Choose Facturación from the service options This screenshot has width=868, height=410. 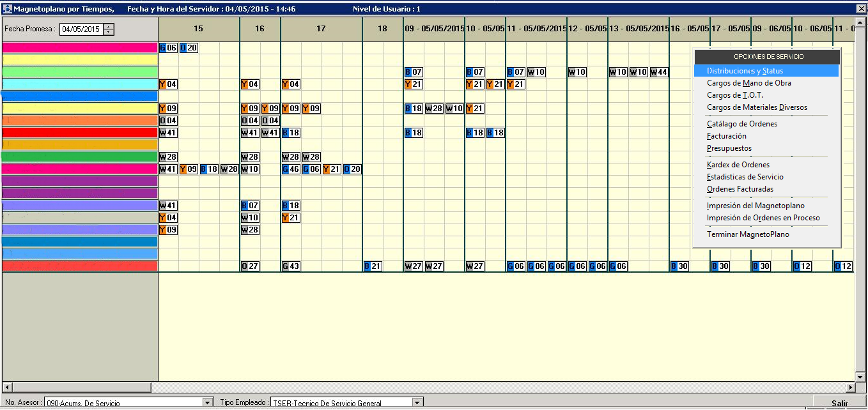pos(726,136)
